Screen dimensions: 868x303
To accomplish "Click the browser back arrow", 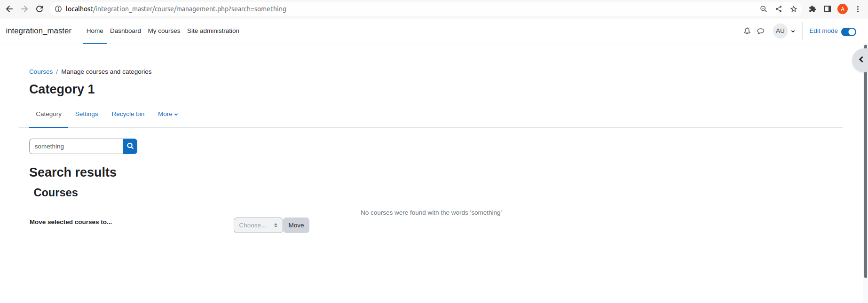I will click(x=9, y=9).
